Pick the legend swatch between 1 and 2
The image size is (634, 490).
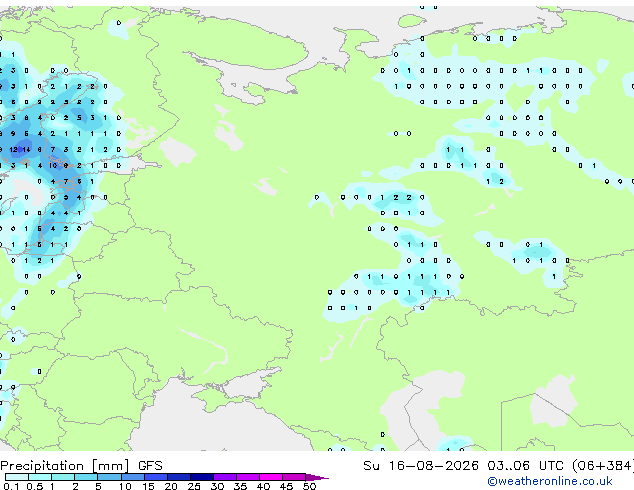[x=63, y=477]
